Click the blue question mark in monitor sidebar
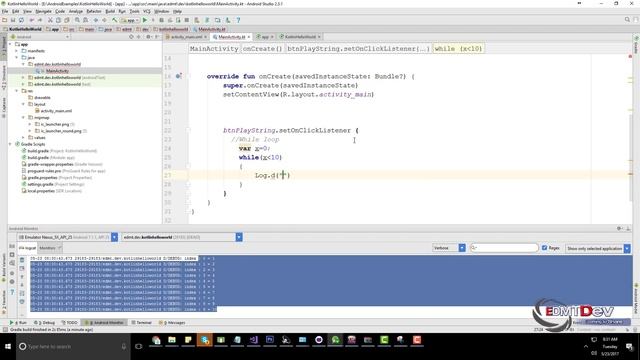Image resolution: width=640 pixels, height=360 pixels. point(12,292)
